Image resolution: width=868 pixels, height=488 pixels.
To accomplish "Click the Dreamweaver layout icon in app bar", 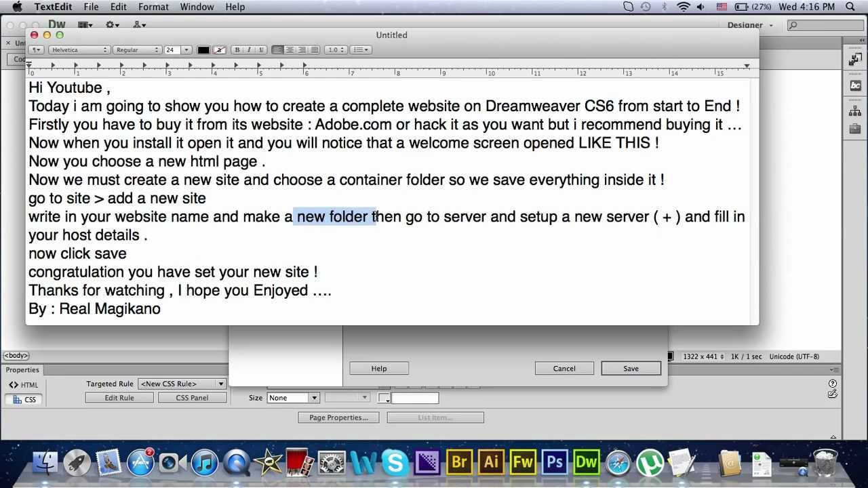I will pyautogui.click(x=85, y=25).
